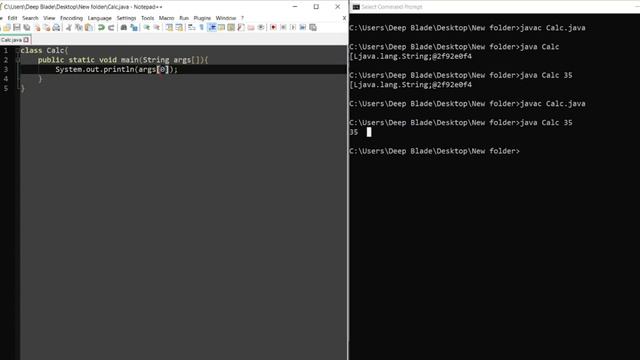The height and width of the screenshot is (360, 640).
Task: Click the Save All toolbar icon
Action: 27,27
